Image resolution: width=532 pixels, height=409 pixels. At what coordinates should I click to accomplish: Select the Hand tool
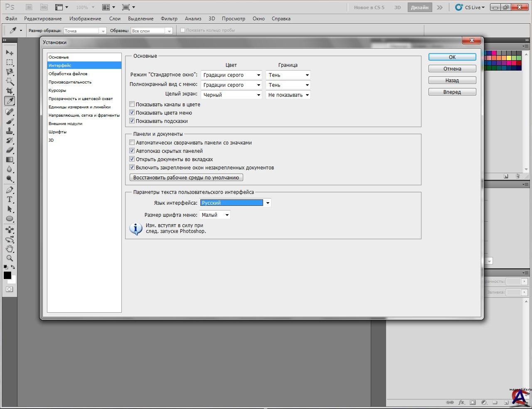[10, 248]
